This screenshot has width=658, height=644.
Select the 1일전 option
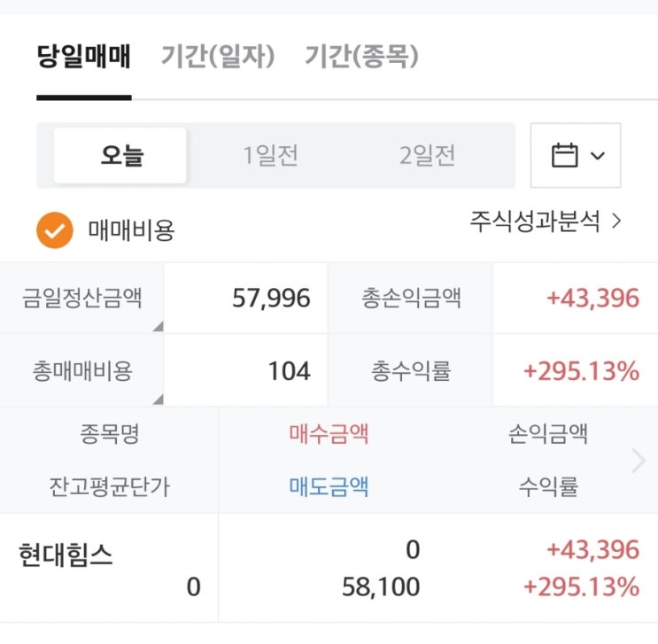271,156
